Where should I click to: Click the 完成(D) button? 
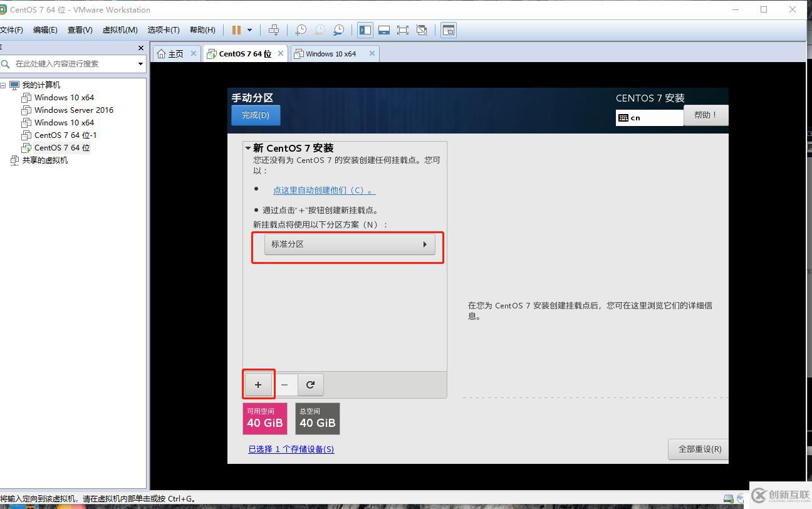coord(256,115)
